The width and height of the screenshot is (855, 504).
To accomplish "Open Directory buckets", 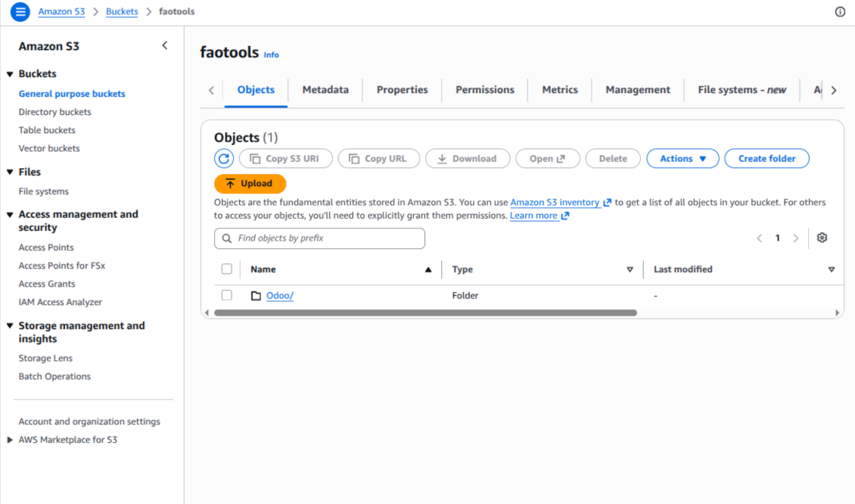I will (x=54, y=112).
